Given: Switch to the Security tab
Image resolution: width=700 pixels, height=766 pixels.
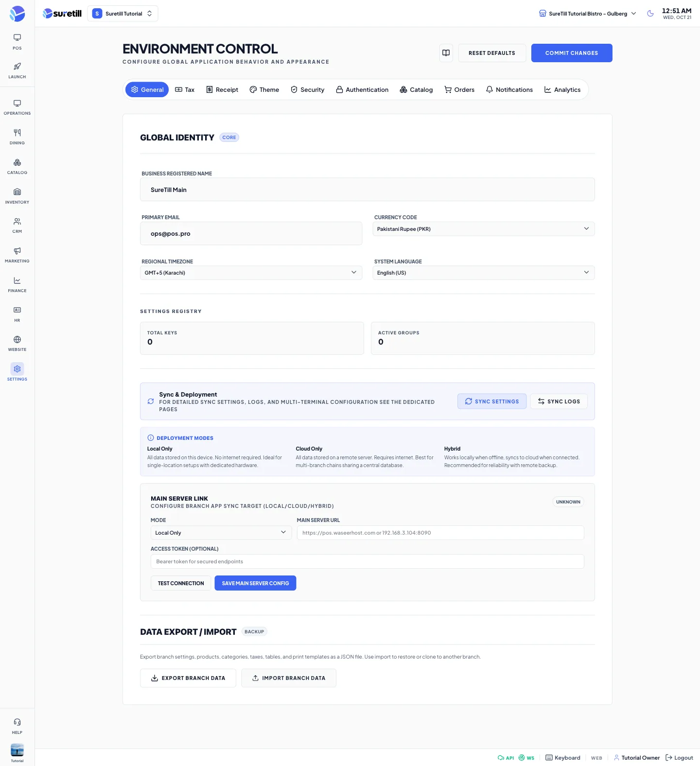Looking at the screenshot, I should [308, 89].
